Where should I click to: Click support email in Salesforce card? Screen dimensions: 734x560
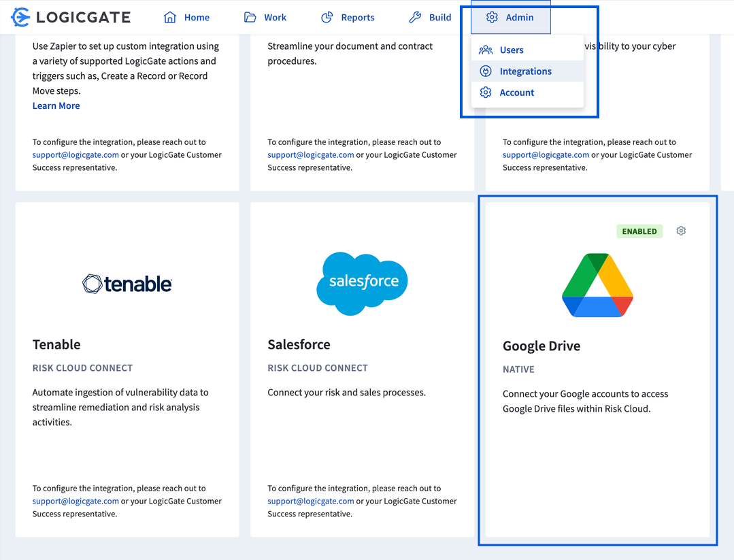310,501
